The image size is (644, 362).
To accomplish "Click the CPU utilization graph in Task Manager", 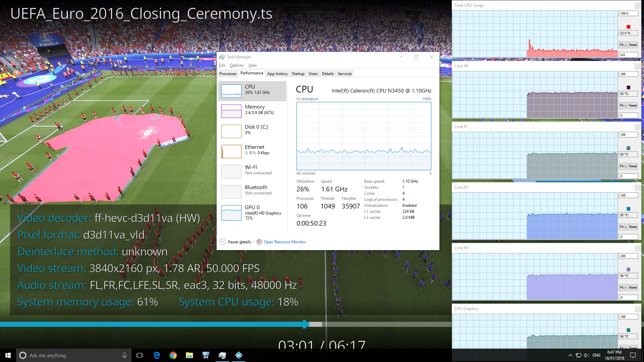I will click(x=364, y=136).
